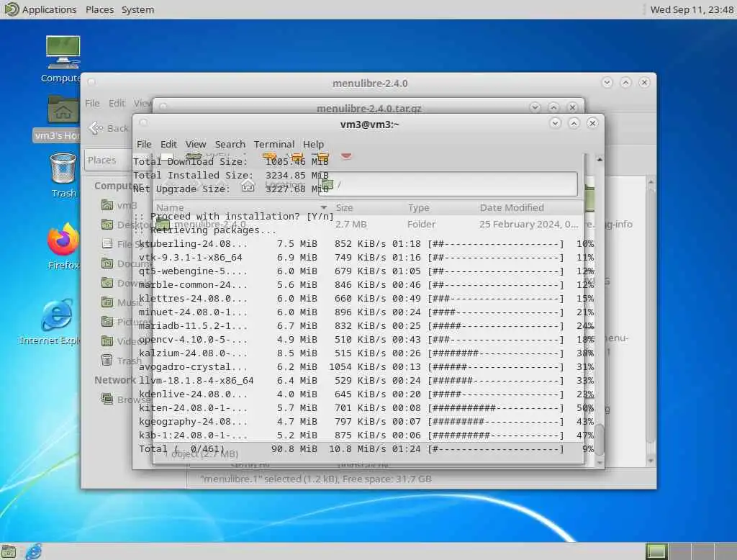Open the Terminal menu in the terminal window

274,144
